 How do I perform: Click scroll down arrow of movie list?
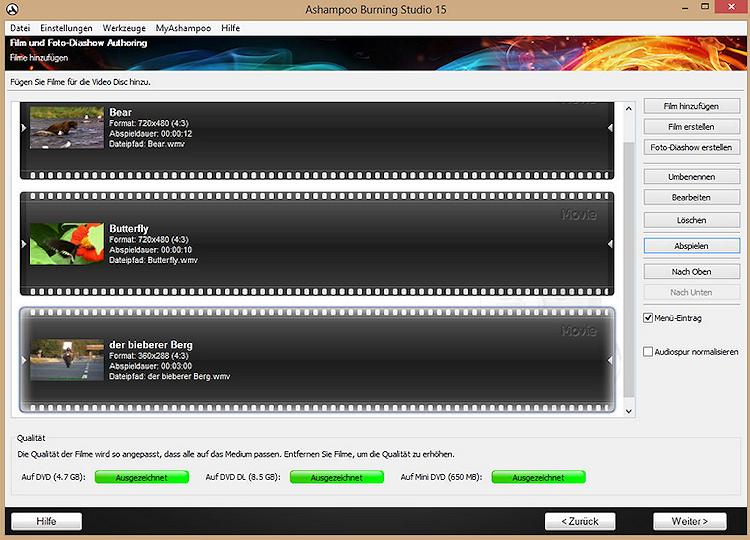coord(629,411)
